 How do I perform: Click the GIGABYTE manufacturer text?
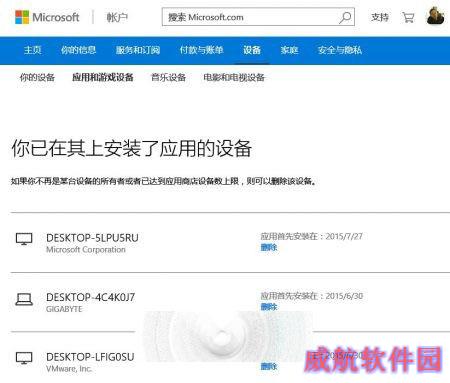point(64,309)
